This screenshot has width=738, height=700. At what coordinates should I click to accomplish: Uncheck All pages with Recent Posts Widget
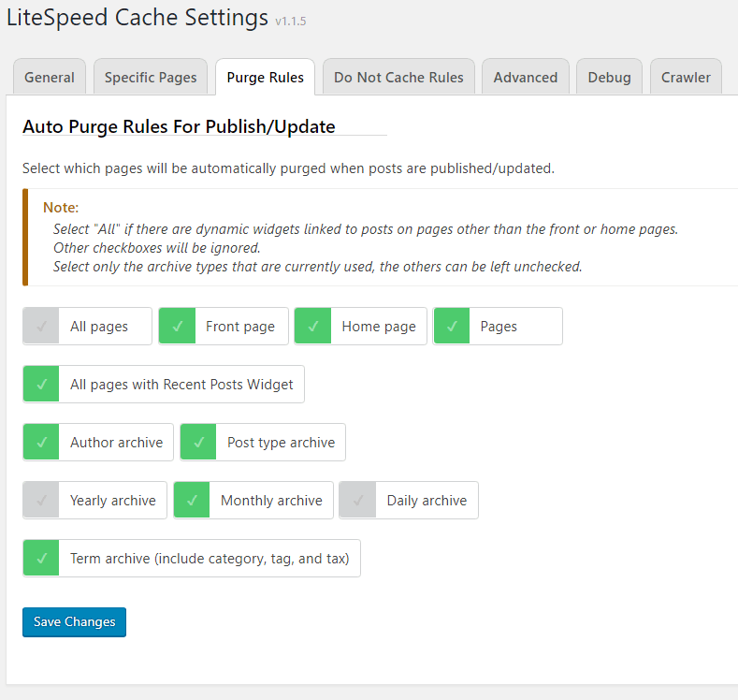(41, 385)
